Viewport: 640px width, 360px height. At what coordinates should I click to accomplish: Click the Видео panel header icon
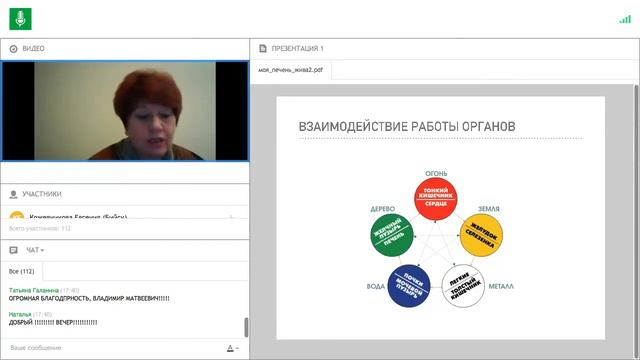pyautogui.click(x=13, y=49)
